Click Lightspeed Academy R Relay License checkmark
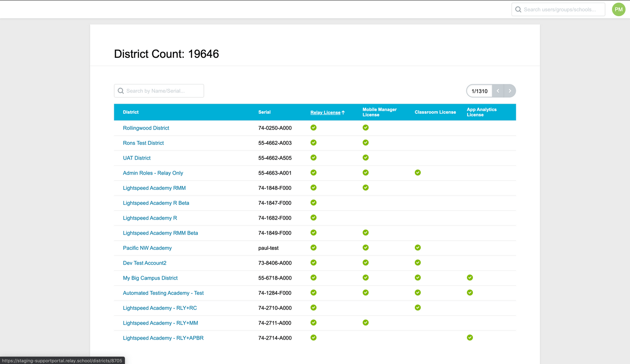This screenshot has height=364, width=630. (313, 217)
